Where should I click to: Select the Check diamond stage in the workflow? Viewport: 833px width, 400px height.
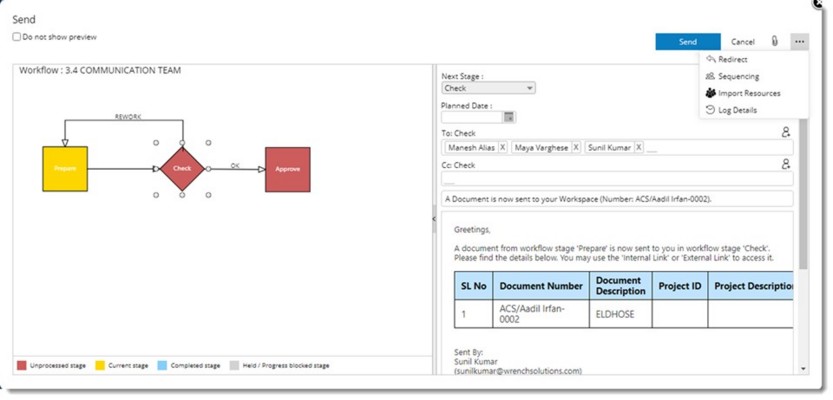(182, 168)
